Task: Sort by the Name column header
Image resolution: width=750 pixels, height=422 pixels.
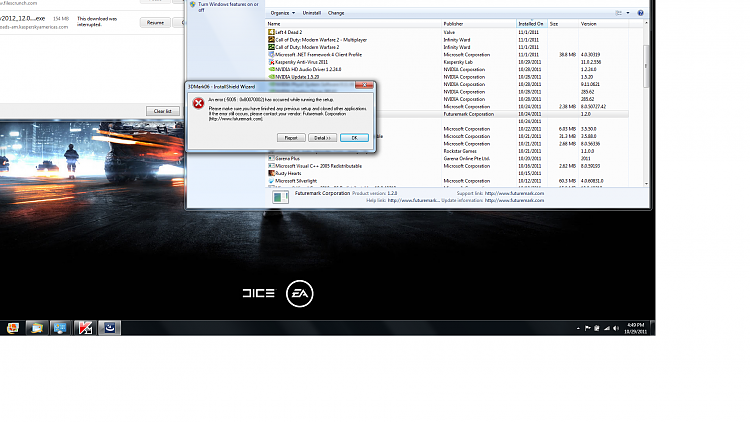Action: click(x=353, y=23)
